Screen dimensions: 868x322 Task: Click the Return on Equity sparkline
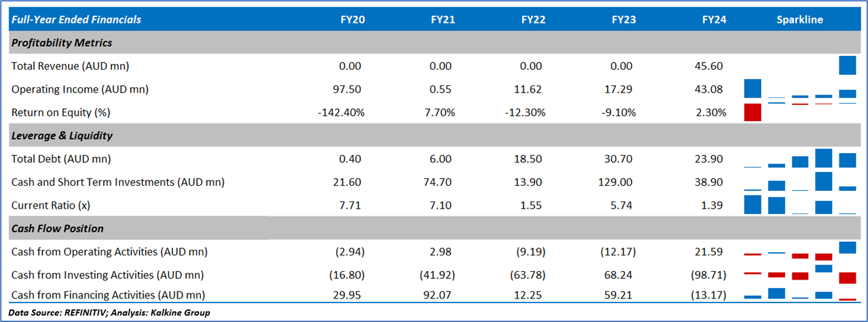pyautogui.click(x=799, y=111)
